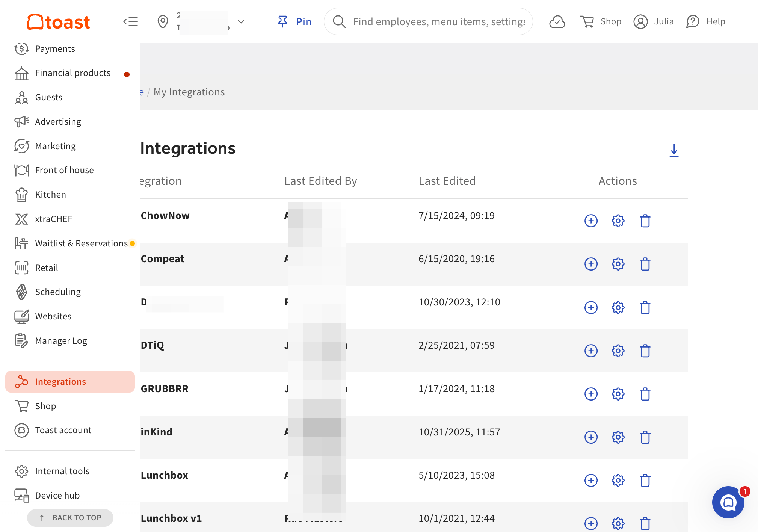Open DTiQ integration settings gear

(x=618, y=351)
